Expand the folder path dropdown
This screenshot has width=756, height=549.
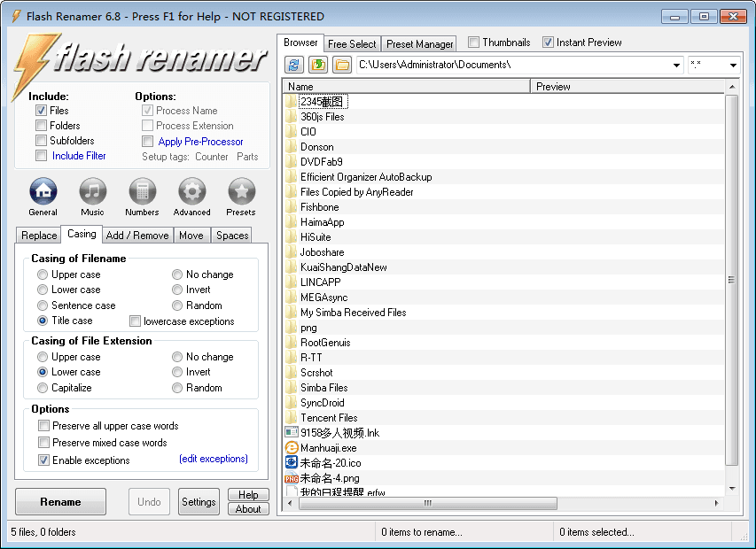676,65
